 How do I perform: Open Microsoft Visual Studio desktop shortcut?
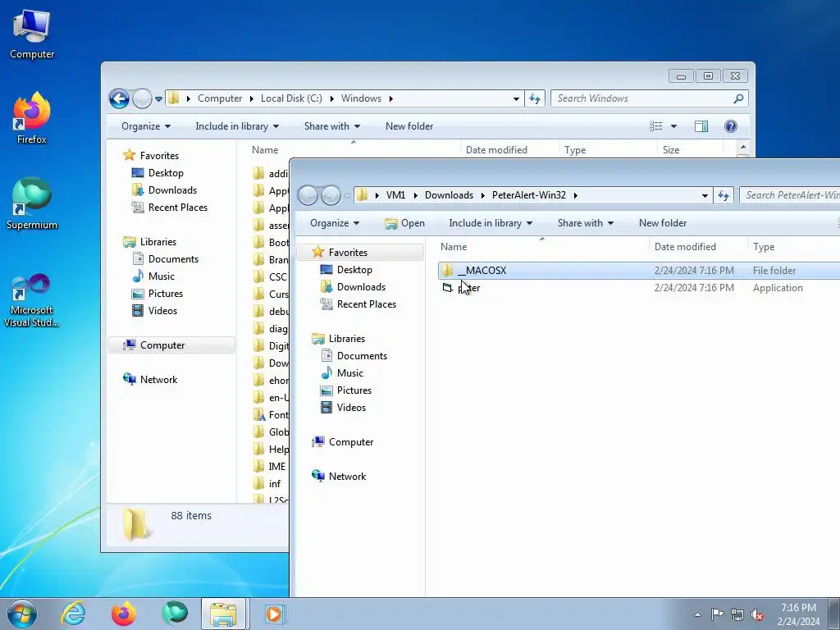point(32,300)
